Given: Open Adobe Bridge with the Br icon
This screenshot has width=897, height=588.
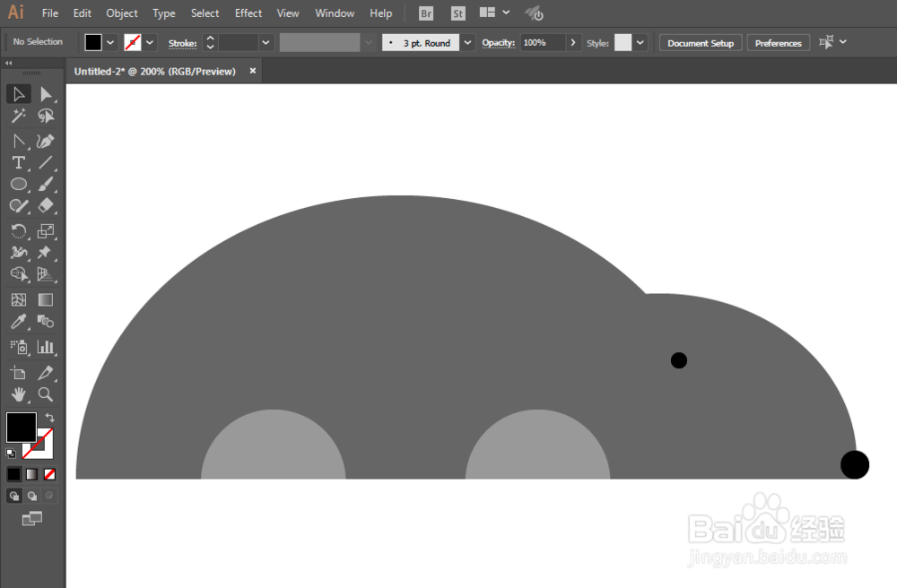Looking at the screenshot, I should 427,13.
